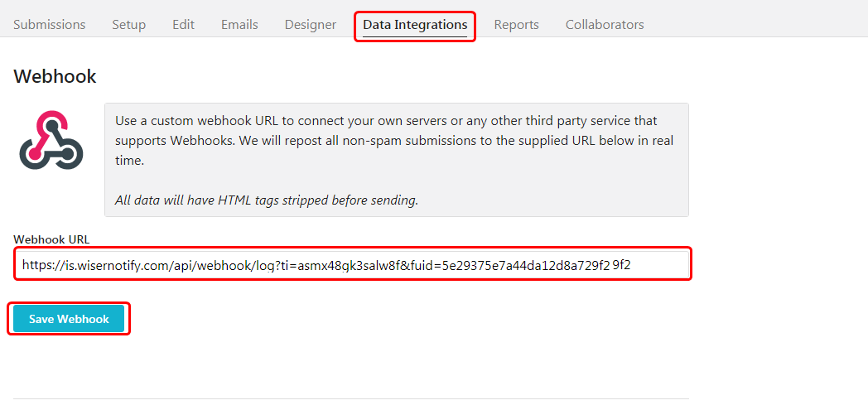The width and height of the screenshot is (868, 410).
Task: Click the Webhook logo icon
Action: pyautogui.click(x=51, y=140)
